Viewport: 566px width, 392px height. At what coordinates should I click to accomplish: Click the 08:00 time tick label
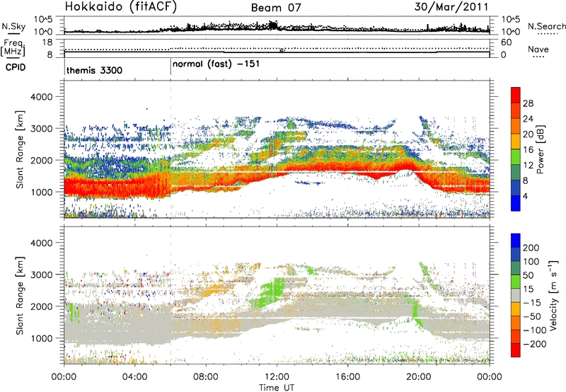coord(206,377)
